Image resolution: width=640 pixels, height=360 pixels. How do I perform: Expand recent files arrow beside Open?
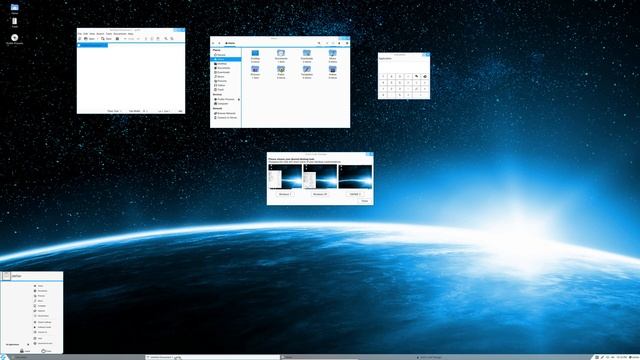(x=98, y=39)
